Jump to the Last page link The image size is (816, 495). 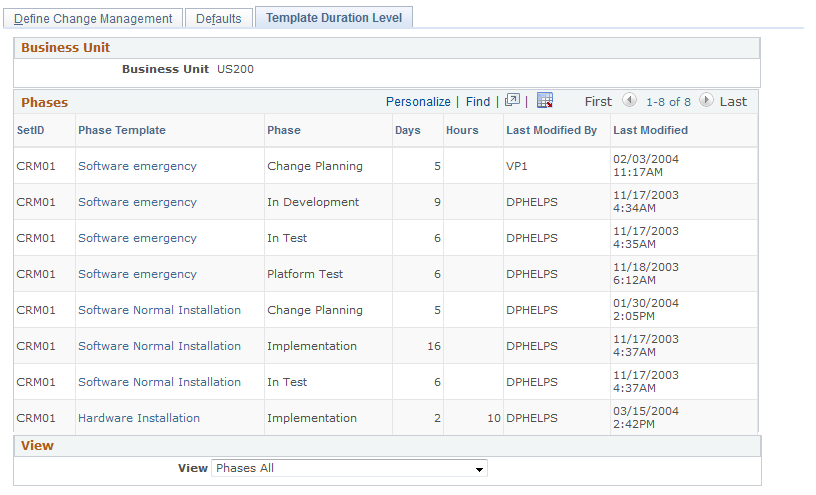(733, 101)
